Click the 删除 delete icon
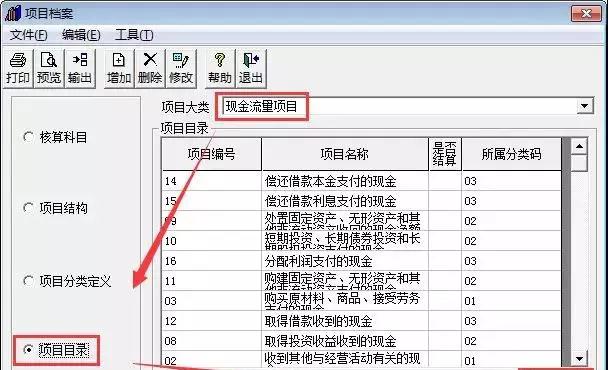 150,69
